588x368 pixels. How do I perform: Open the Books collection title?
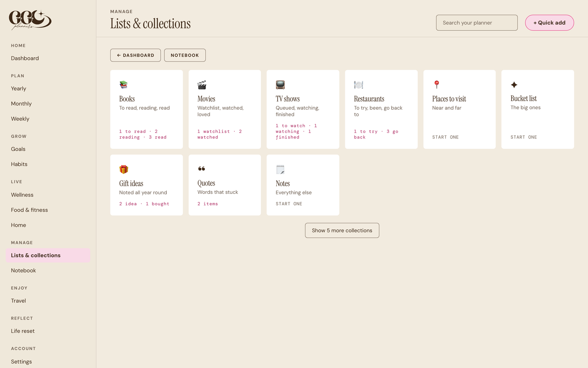(127, 99)
